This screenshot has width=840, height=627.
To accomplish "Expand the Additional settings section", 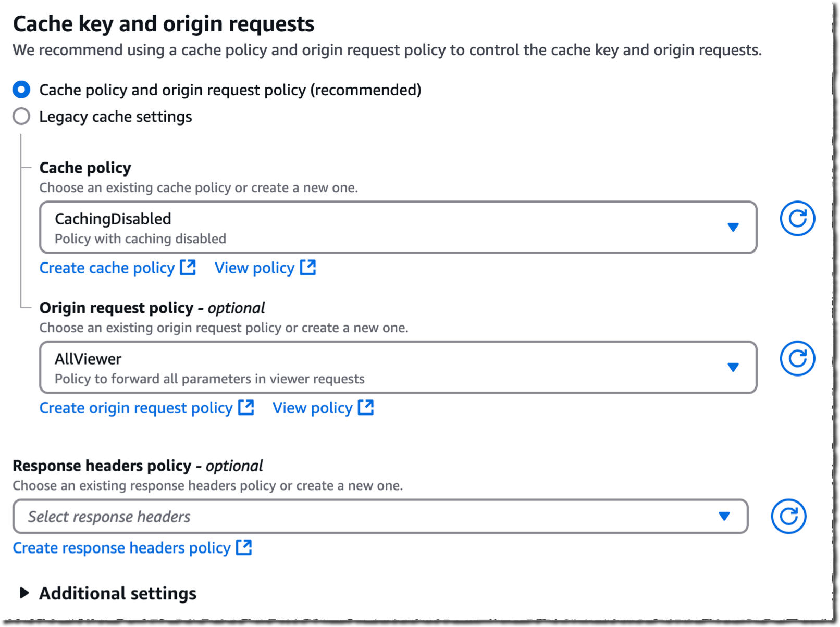I will (x=24, y=593).
